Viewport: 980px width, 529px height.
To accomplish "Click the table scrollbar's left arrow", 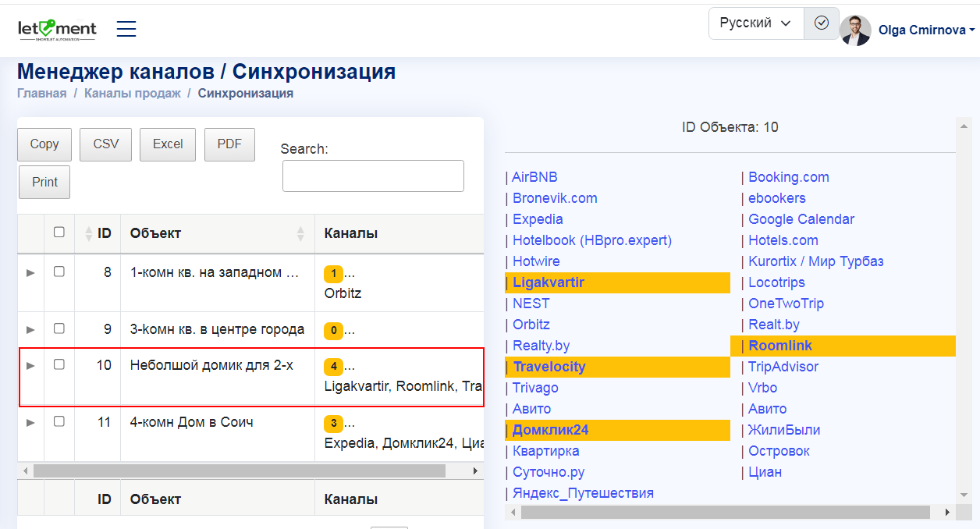I will [x=26, y=471].
